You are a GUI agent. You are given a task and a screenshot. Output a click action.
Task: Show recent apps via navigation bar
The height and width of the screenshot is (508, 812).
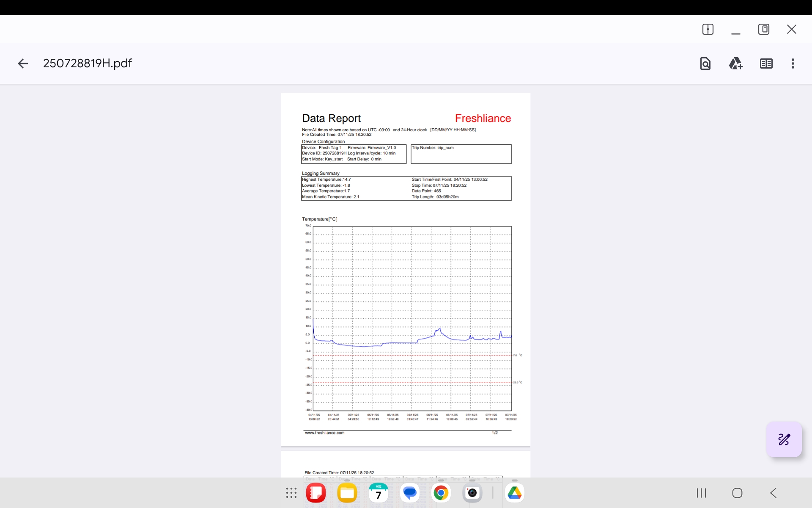pos(701,493)
